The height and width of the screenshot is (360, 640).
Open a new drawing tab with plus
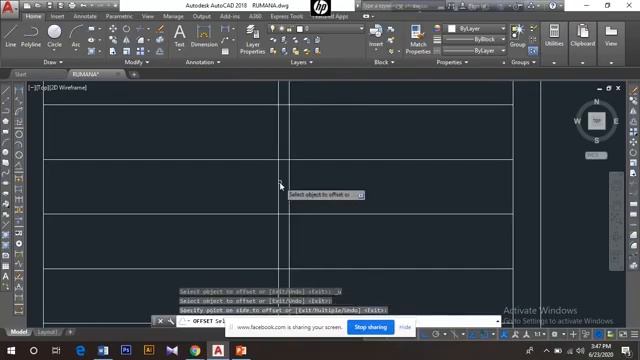pyautogui.click(x=134, y=75)
